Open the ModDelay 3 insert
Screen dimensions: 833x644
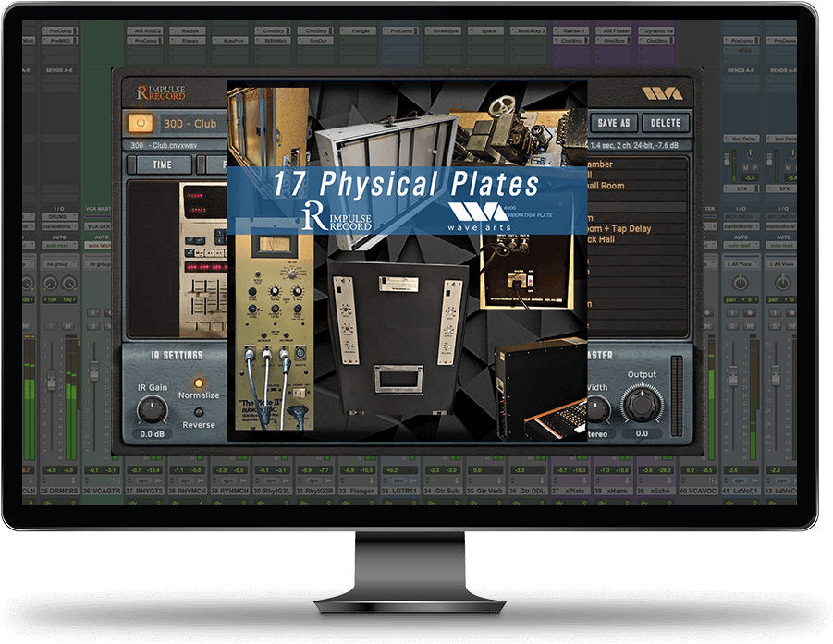[528, 30]
